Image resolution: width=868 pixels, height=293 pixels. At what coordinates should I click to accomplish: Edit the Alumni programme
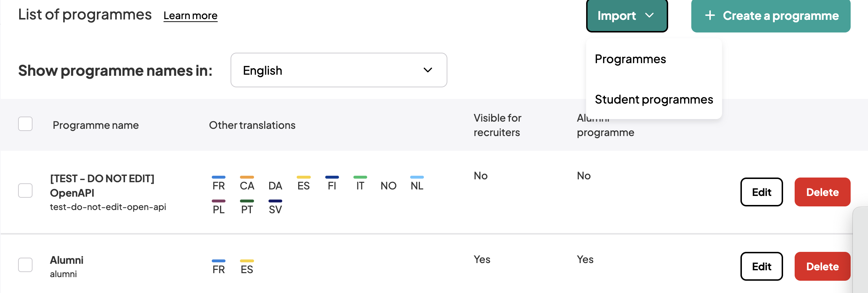pos(761,266)
